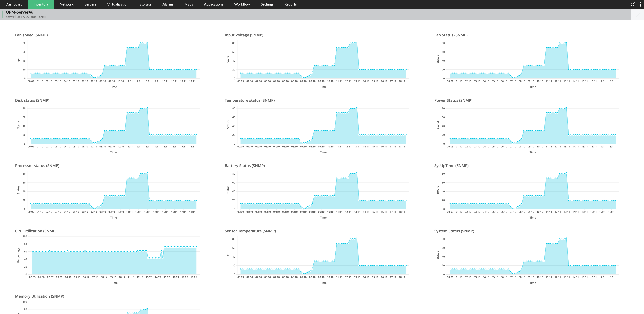644x314 pixels.
Task: Switch to the Network tab
Action: 67,4
